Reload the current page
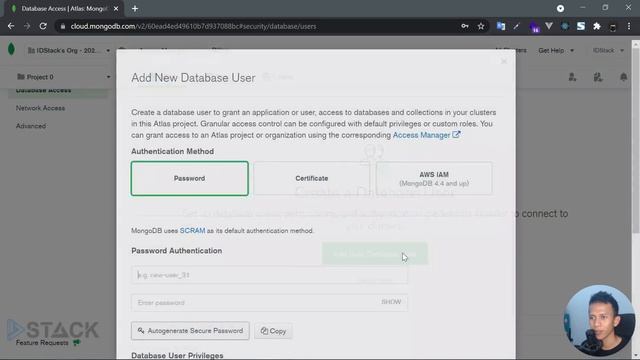The image size is (640, 360). pyautogui.click(x=43, y=26)
